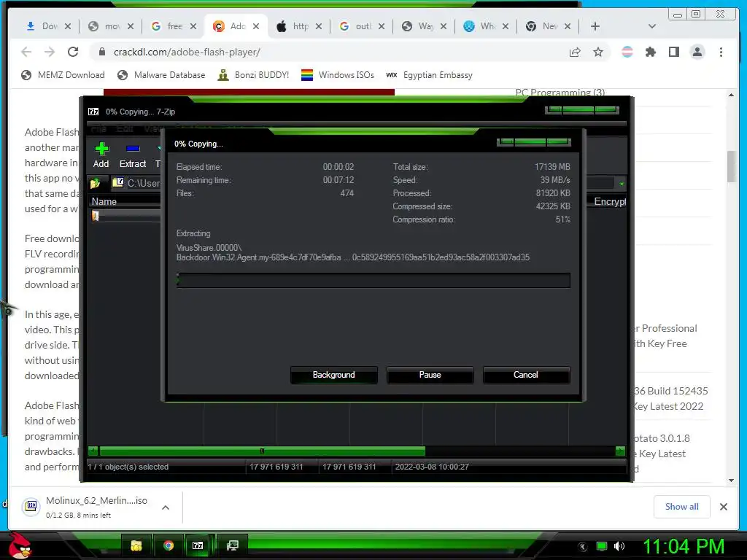Viewport: 747px width, 560px height.
Task: Click the Background button in copying dialog
Action: coord(333,375)
